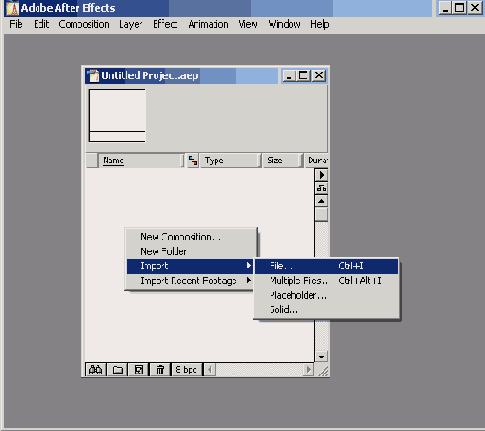
Task: Click the 8 bpc color depth button
Action: pos(186,370)
